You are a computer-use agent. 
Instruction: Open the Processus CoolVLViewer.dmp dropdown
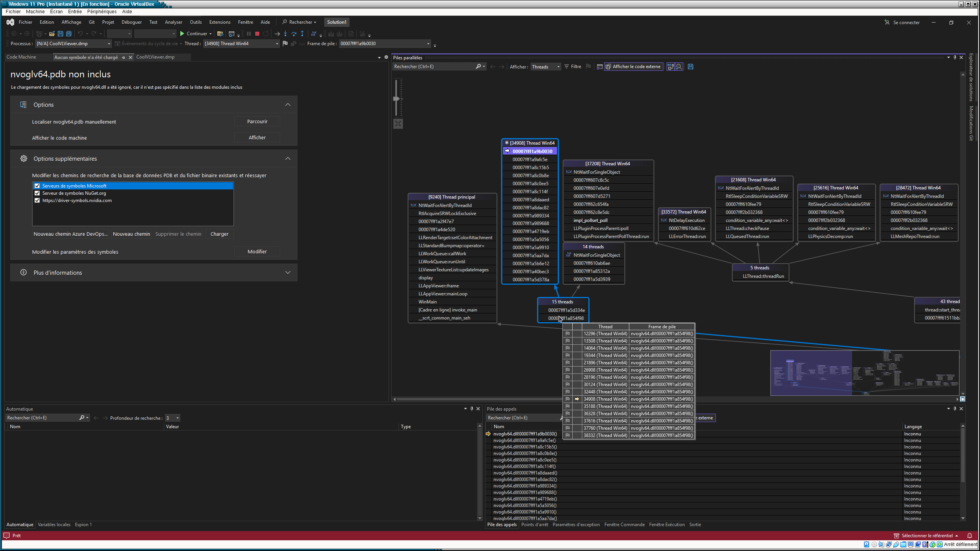click(x=73, y=44)
